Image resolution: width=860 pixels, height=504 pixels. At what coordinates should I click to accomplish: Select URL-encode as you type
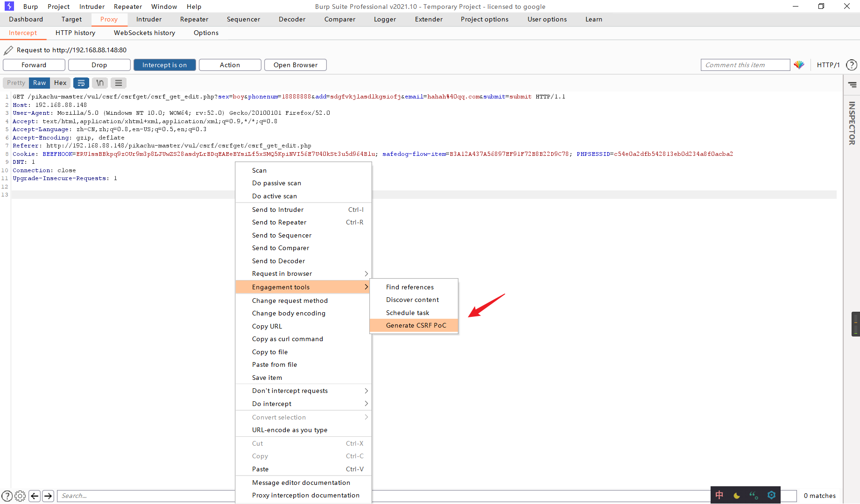coord(303,430)
